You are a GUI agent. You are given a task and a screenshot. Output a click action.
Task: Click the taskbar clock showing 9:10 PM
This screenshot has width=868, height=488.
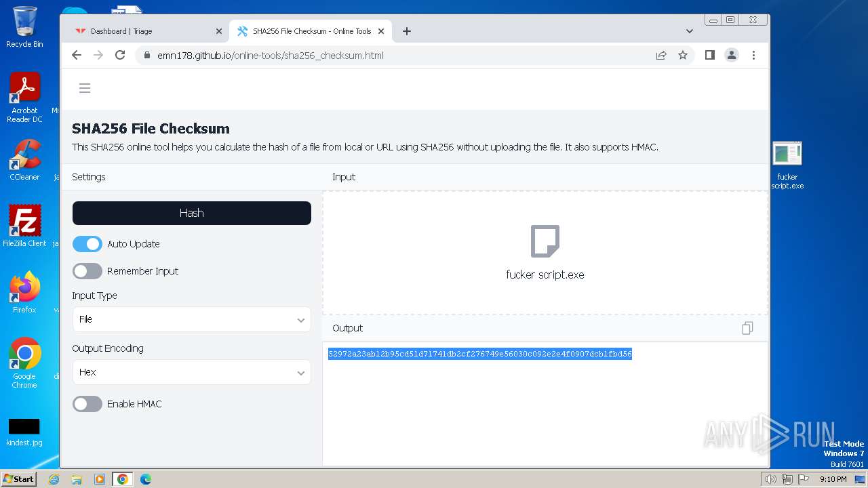point(833,479)
